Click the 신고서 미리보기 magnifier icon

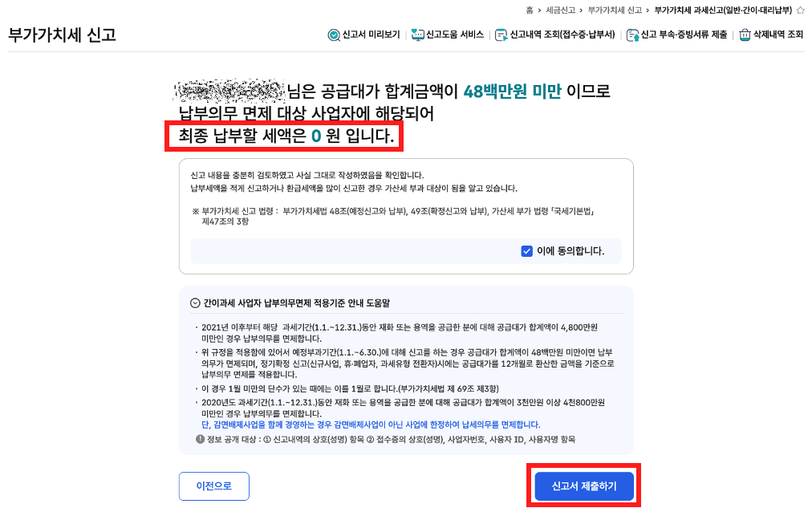coord(334,35)
